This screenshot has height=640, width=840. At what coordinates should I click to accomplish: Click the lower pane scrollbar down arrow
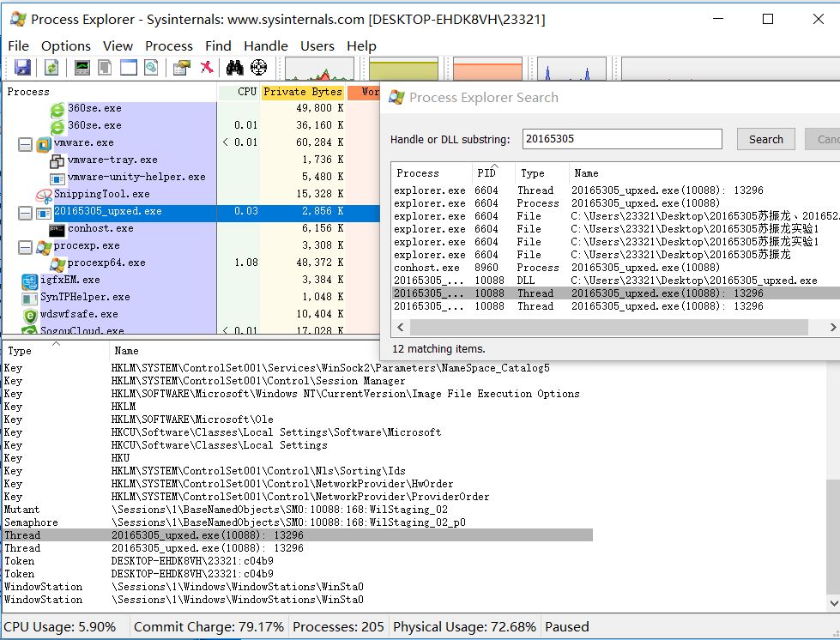[834, 603]
